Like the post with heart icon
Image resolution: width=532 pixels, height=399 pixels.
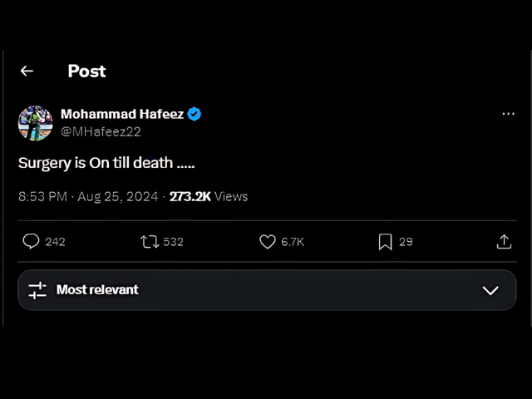pyautogui.click(x=268, y=242)
